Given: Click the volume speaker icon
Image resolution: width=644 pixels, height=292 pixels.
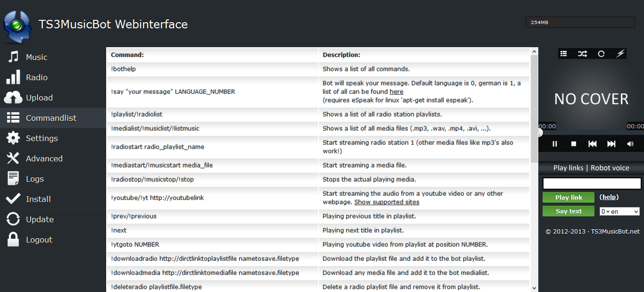Looking at the screenshot, I should [x=630, y=144].
